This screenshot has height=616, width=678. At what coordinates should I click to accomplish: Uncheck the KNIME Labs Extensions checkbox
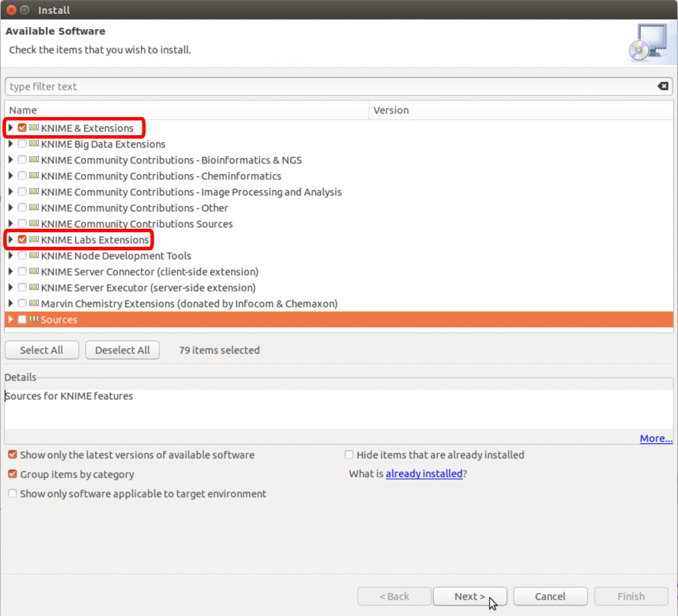22,240
